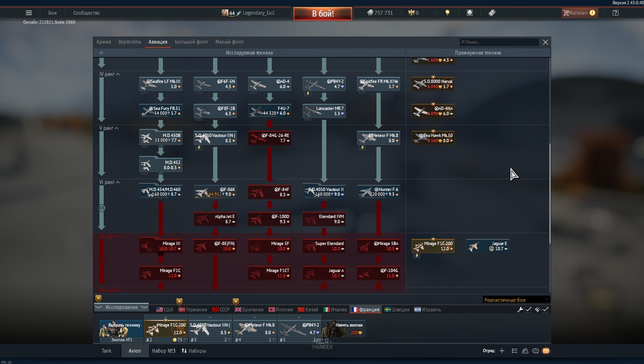The image size is (644, 364).
Task: Open the Сообщество menu
Action: pyautogui.click(x=86, y=13)
